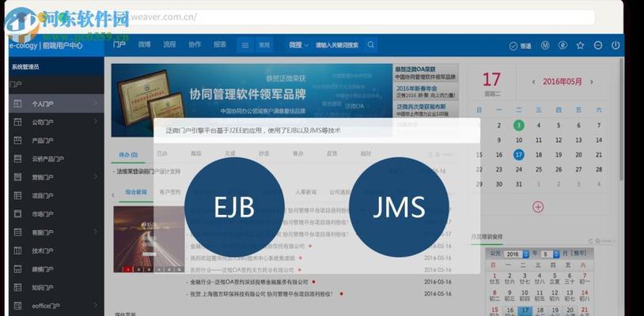Open news link 2016年新春年会
The image size is (644, 316).
click(416, 88)
